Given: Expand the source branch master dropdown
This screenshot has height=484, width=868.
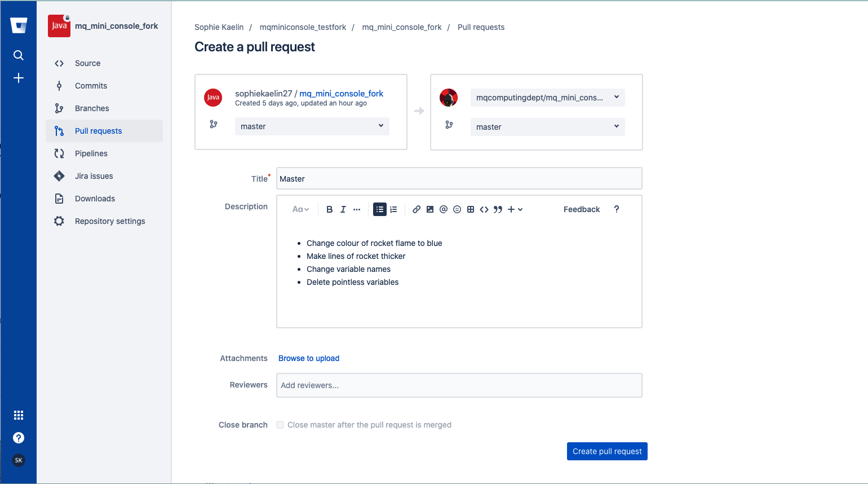Looking at the screenshot, I should [312, 126].
